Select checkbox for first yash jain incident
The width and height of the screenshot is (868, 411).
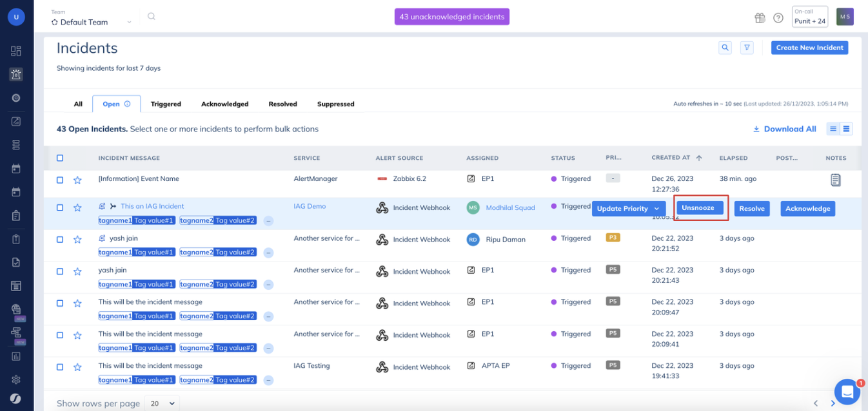tap(60, 239)
